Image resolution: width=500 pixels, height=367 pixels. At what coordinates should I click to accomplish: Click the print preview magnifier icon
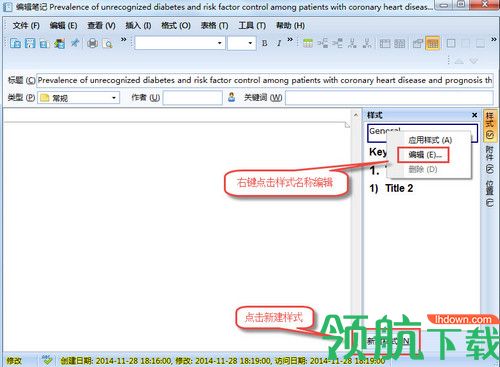108,44
